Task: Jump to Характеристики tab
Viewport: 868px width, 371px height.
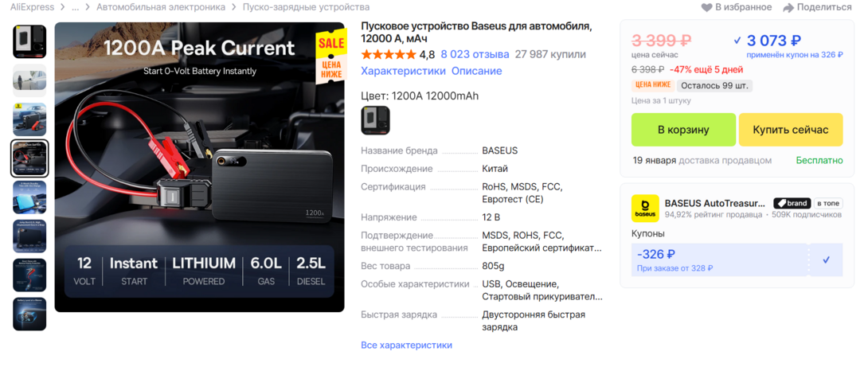Action: tap(403, 71)
